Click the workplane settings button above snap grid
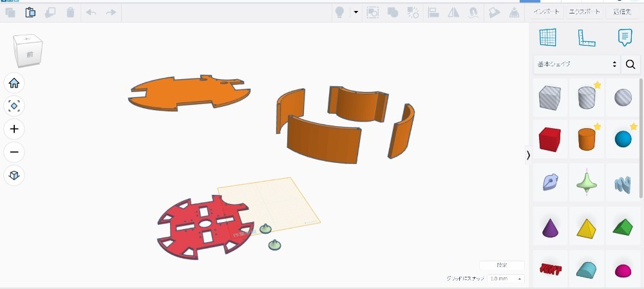Viewport: 644px width, 289px height. tap(502, 265)
